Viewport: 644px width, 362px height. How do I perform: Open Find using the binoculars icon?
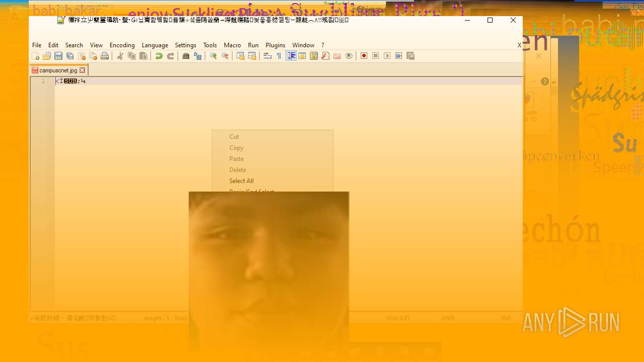click(186, 56)
